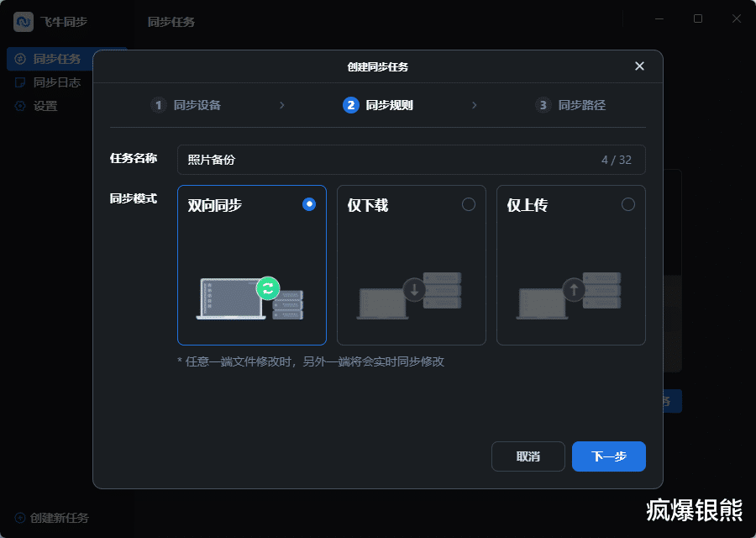Screen dimensions: 756x538
Task: Click the 仅上传 card title
Action: tap(527, 206)
